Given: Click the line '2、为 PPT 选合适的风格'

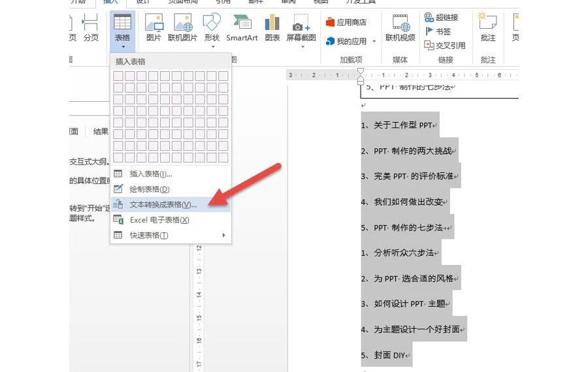Looking at the screenshot, I should click(410, 278).
